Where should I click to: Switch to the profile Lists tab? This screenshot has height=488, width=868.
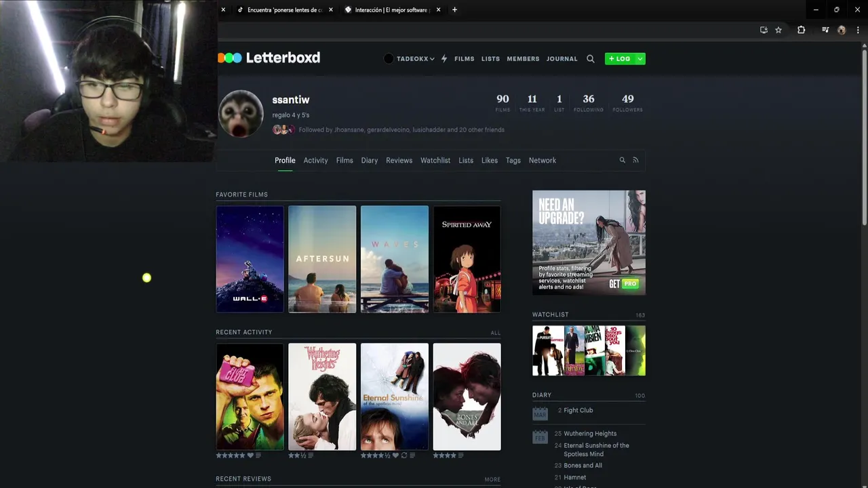click(466, 161)
